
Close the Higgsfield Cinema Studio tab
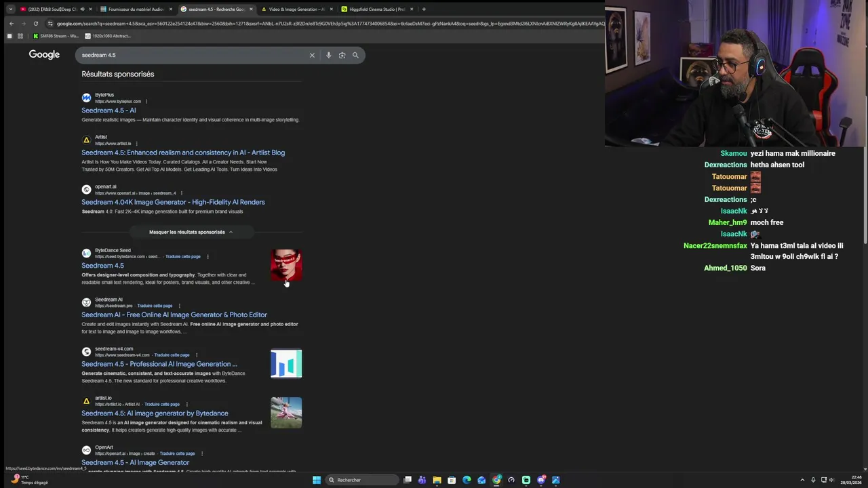(411, 9)
